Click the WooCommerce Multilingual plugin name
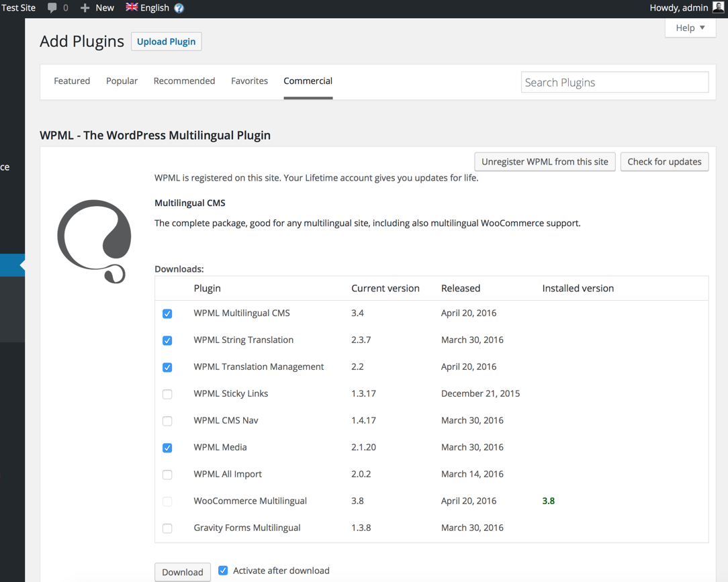This screenshot has height=582, width=728. click(x=251, y=501)
